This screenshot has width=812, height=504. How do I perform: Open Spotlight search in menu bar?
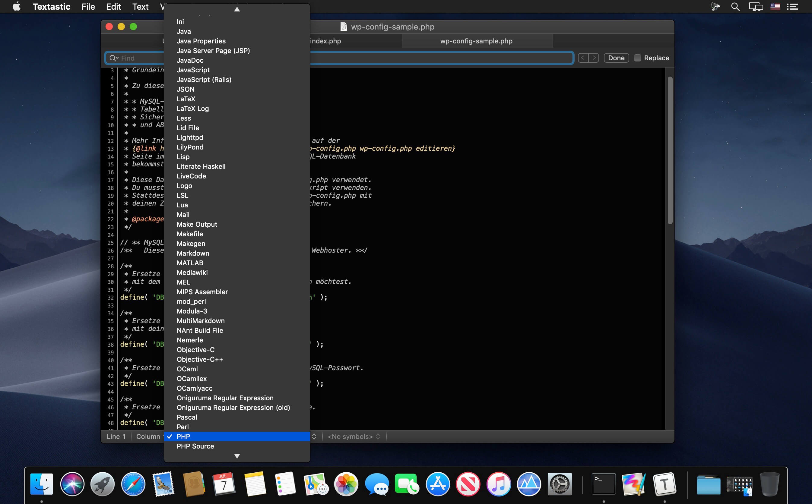click(x=735, y=7)
